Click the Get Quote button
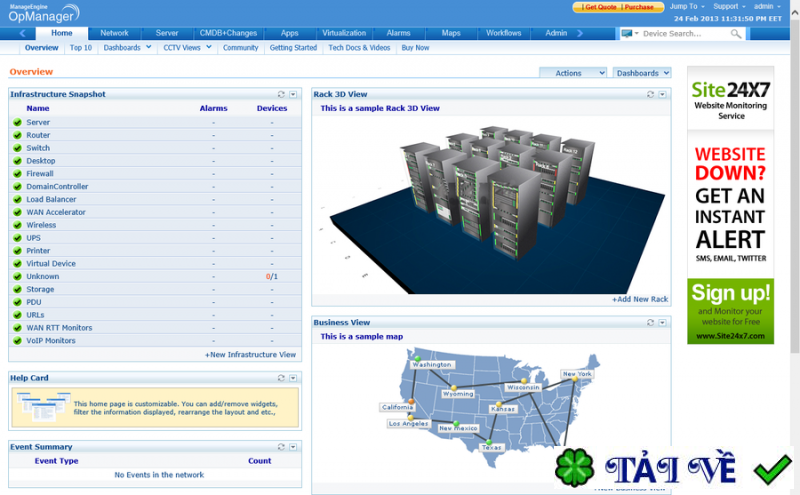 [x=600, y=7]
